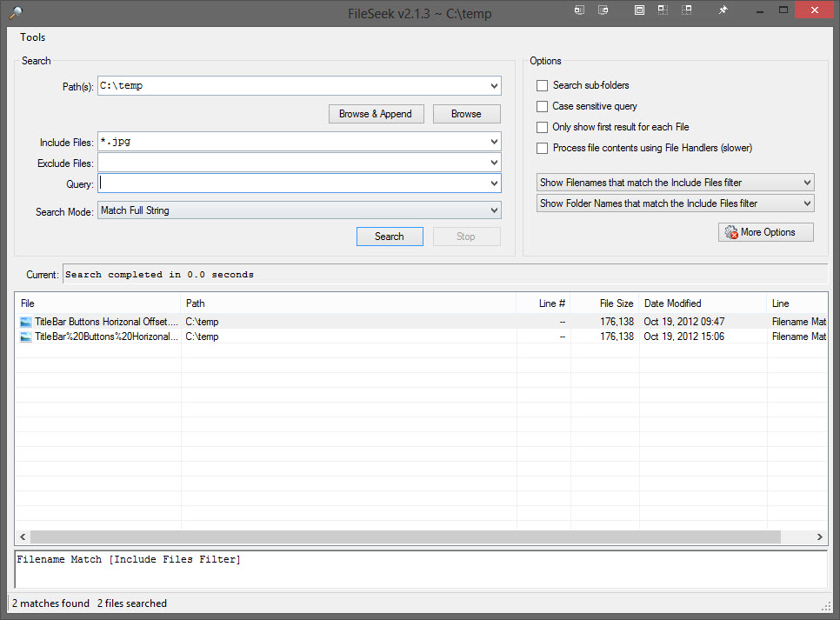Click the pin window icon in title bar
Image resolution: width=840 pixels, height=620 pixels.
point(723,10)
